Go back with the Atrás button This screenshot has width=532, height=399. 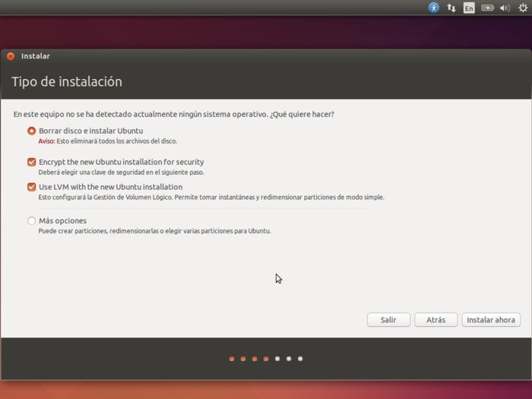click(436, 320)
